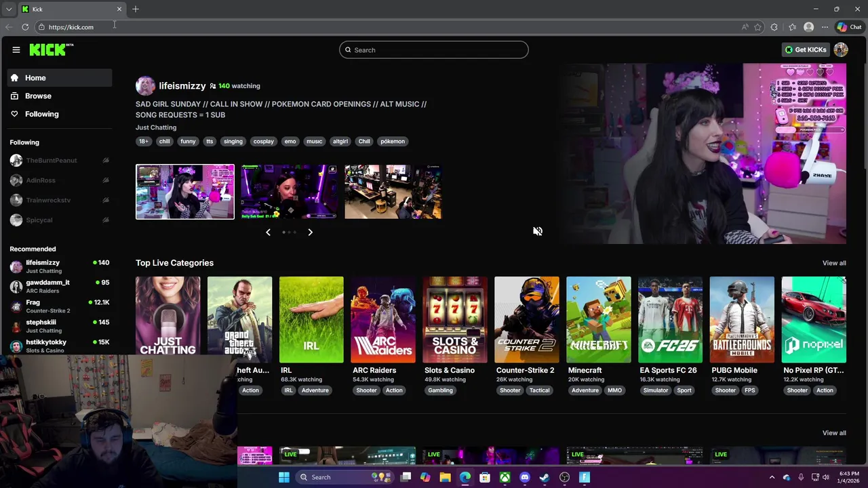Open Copilot Chat in browser
The image size is (868, 488).
[x=849, y=27]
